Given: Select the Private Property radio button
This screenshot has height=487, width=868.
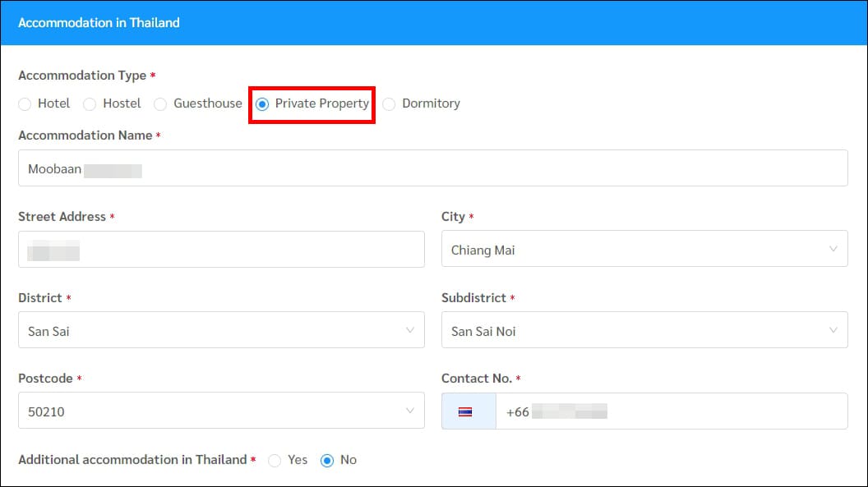Looking at the screenshot, I should click(x=262, y=104).
